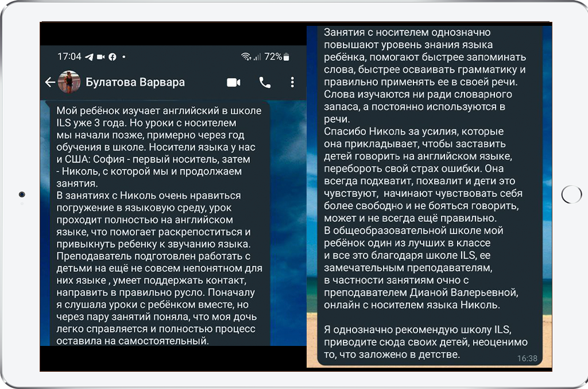The height and width of the screenshot is (389, 588).
Task: Tap the extra notifications dot in status bar
Action: pyautogui.click(x=124, y=57)
